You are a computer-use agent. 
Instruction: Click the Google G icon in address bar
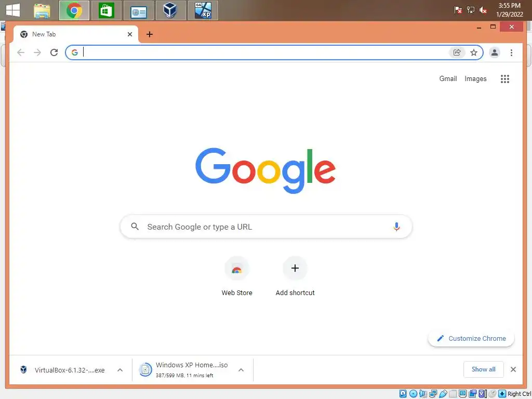[x=75, y=52]
